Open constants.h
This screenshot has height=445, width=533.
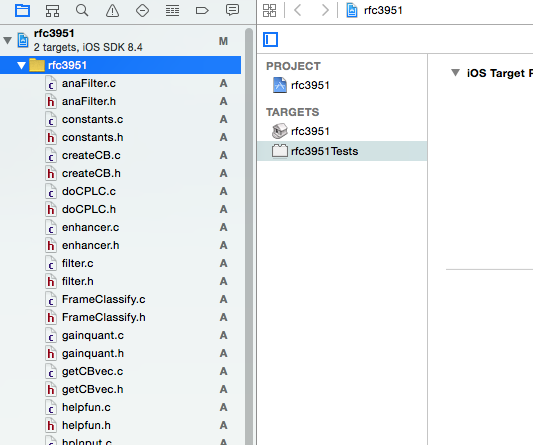point(92,137)
